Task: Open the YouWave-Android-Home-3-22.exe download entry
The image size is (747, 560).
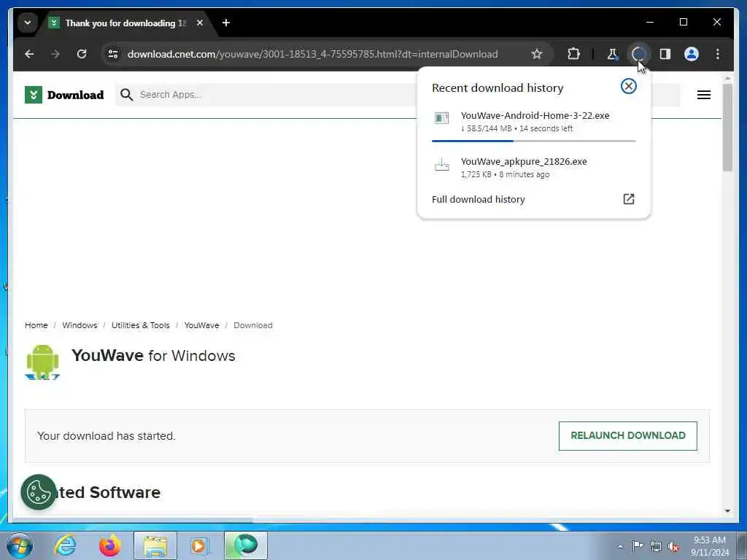Action: click(533, 122)
